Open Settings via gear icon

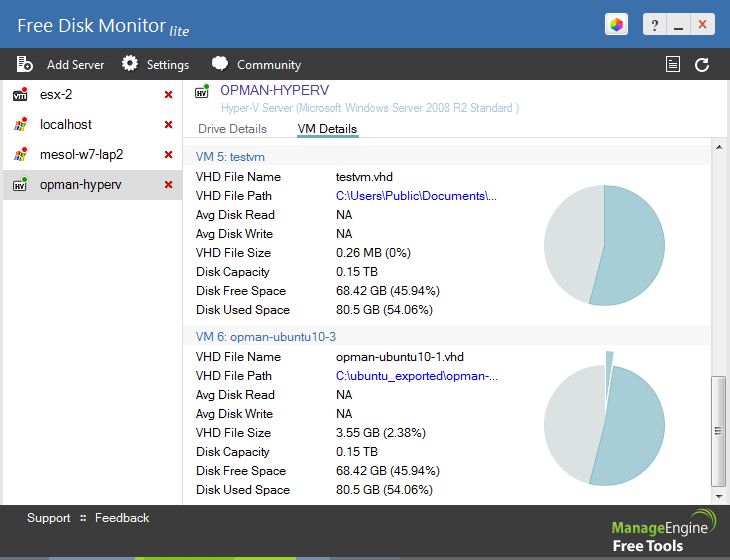[130, 63]
